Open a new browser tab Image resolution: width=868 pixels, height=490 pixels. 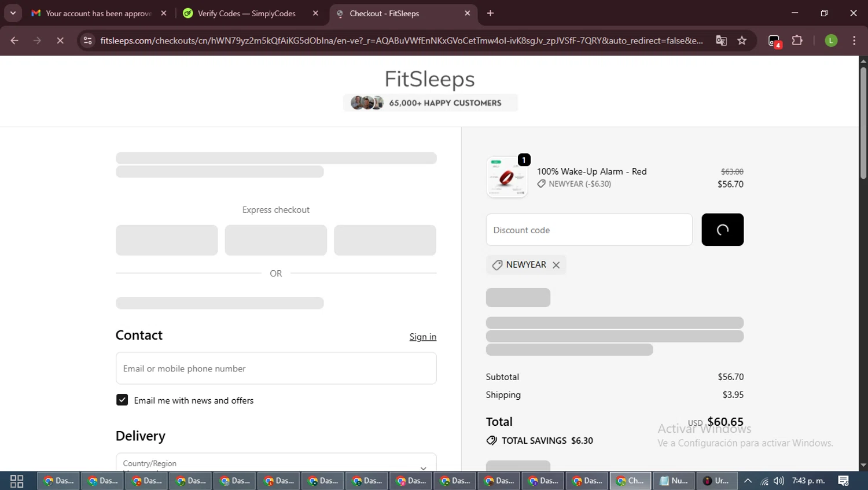490,13
